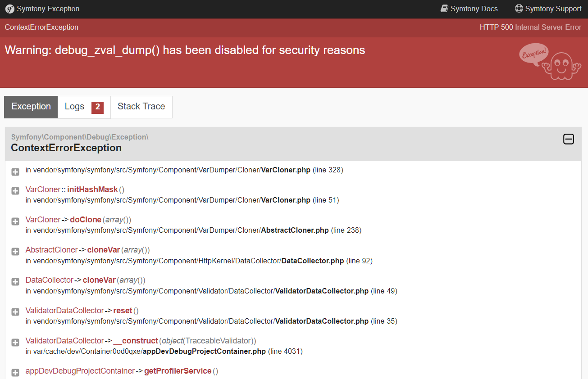Switch to the Logs tab
Image resolution: width=588 pixels, height=379 pixels.
(75, 107)
